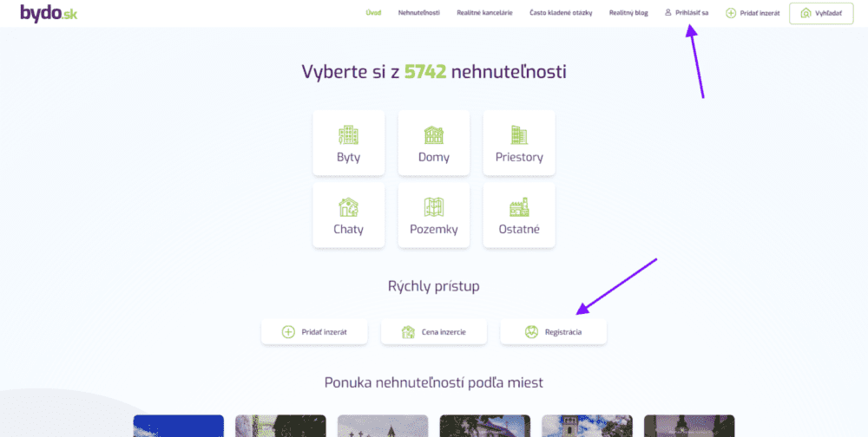Click the house search icon in Vyhľadať
868x437 pixels.
(x=806, y=13)
